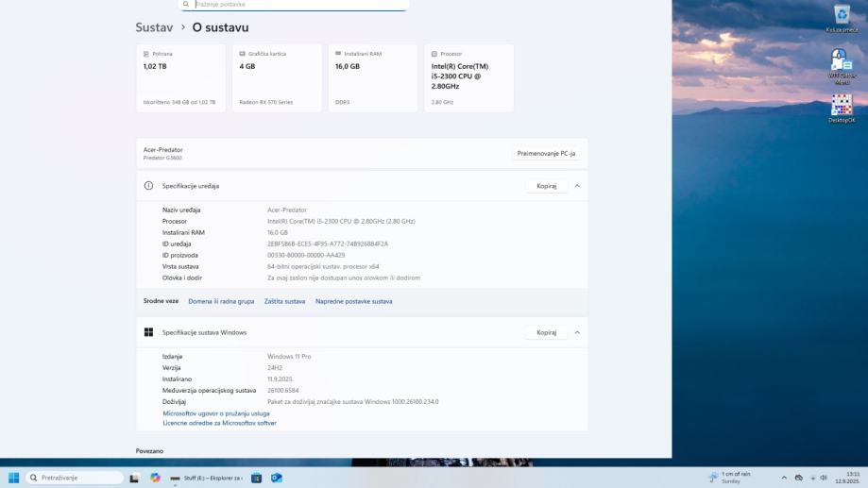
Task: Focus the settings search field
Action: 294,5
